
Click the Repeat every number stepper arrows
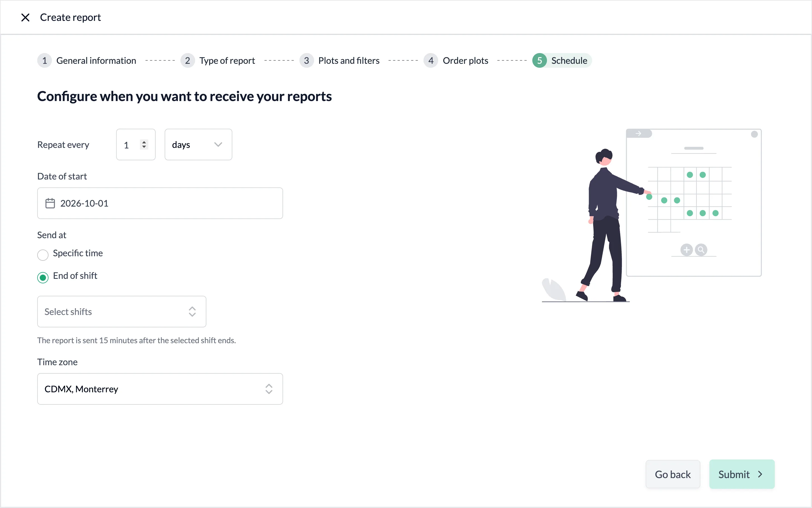(x=144, y=144)
